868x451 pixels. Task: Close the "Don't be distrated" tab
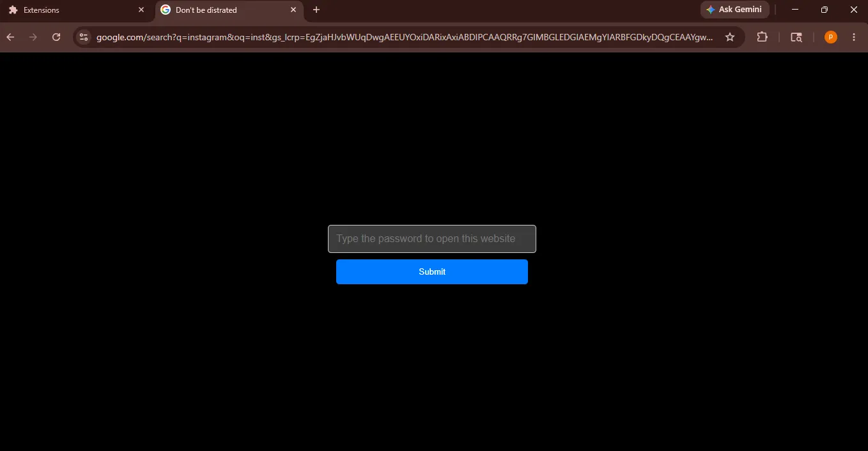pos(293,10)
